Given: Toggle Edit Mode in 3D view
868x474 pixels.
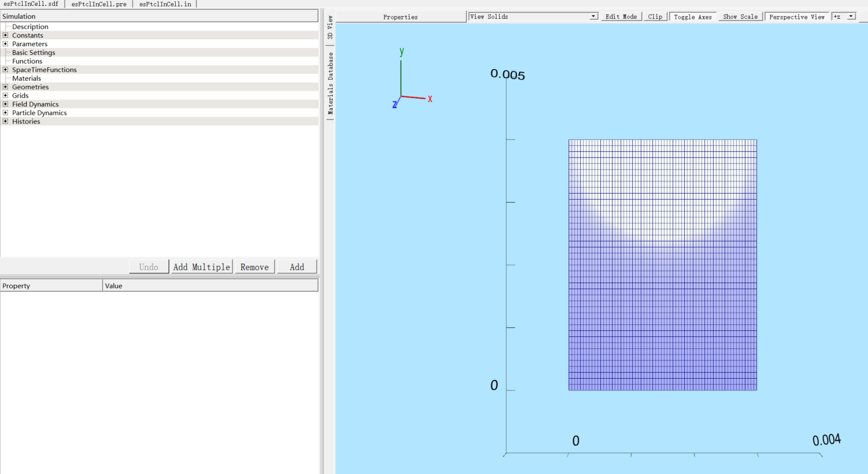Looking at the screenshot, I should point(621,17).
